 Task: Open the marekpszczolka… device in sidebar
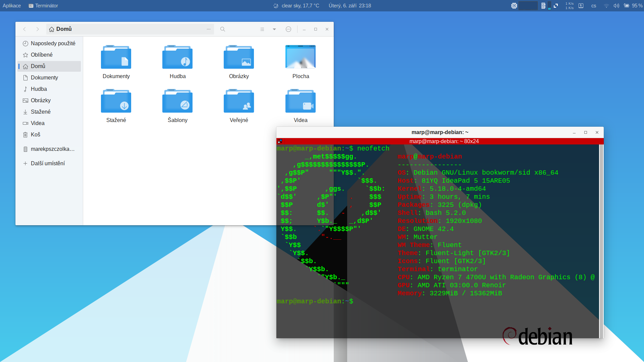coord(49,149)
